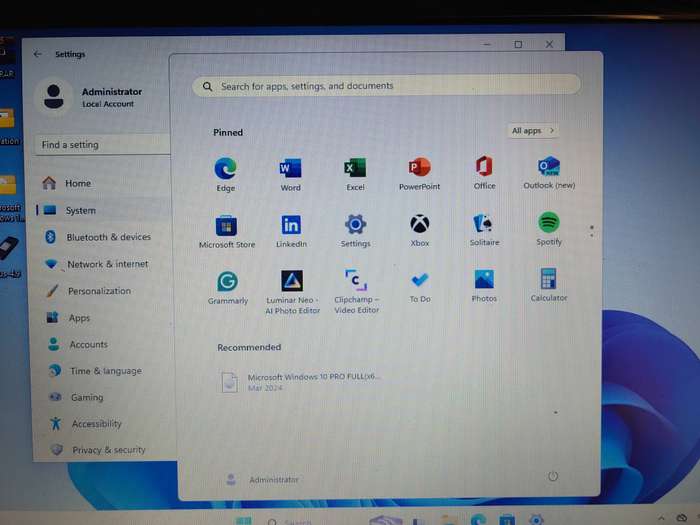Open the To Do pinned app
This screenshot has height=525, width=700.
[420, 287]
